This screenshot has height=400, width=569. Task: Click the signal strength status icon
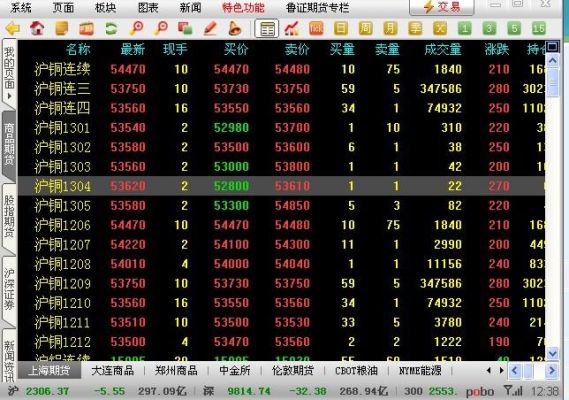pyautogui.click(x=513, y=391)
